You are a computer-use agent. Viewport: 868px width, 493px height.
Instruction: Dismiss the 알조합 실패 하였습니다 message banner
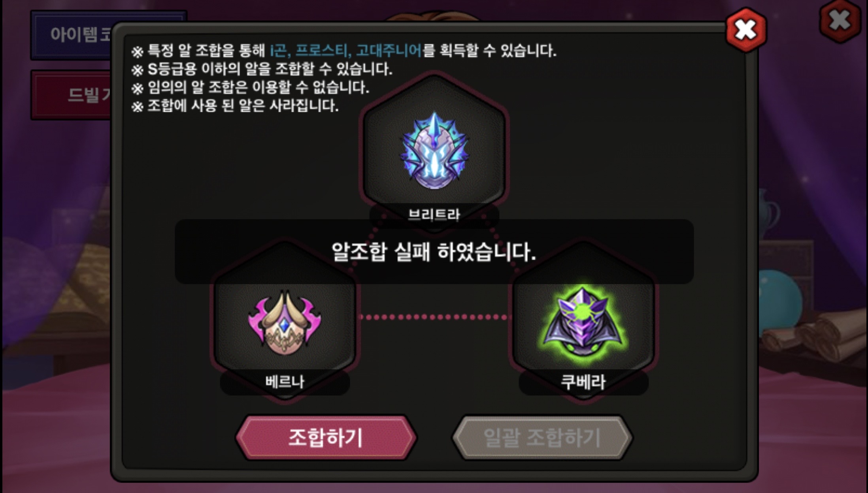(x=434, y=252)
